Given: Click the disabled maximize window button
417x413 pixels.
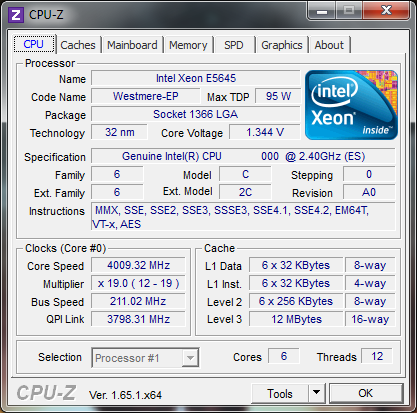Looking at the screenshot, I should pos(349,10).
